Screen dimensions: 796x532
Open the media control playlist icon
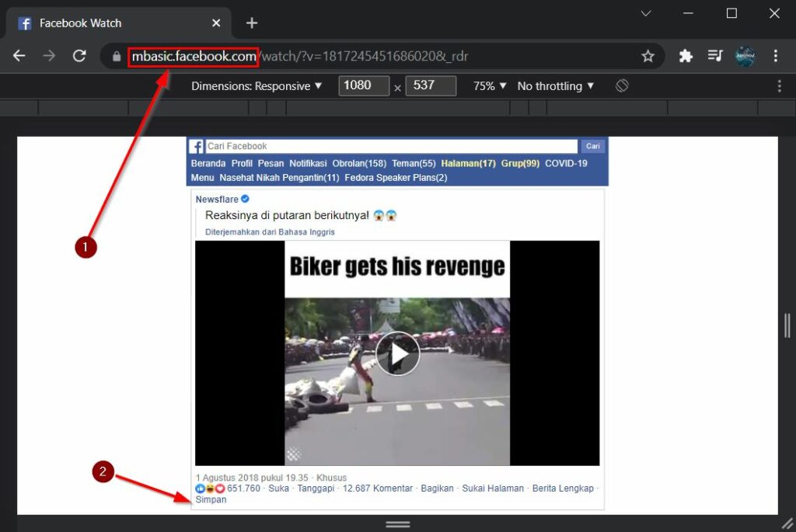[x=715, y=55]
